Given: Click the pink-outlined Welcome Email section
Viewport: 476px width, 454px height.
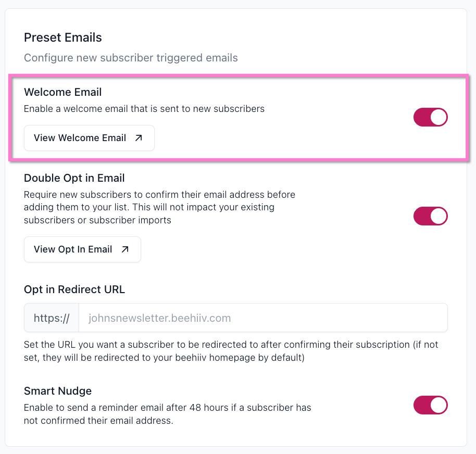Looking at the screenshot, I should pos(239,118).
